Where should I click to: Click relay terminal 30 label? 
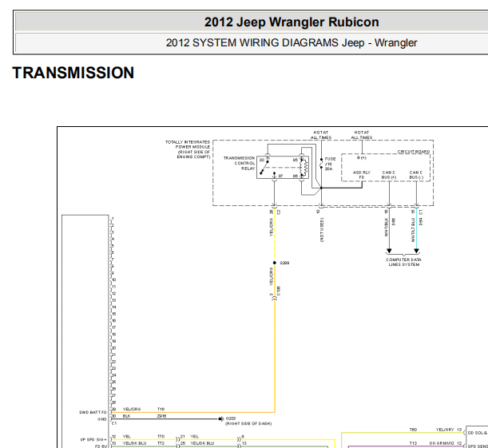coord(262,161)
